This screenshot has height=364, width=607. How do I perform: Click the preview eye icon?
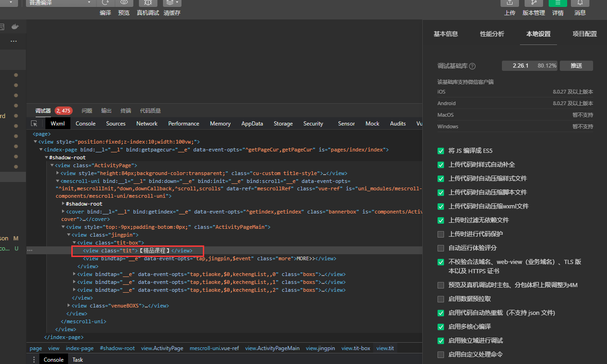[124, 3]
